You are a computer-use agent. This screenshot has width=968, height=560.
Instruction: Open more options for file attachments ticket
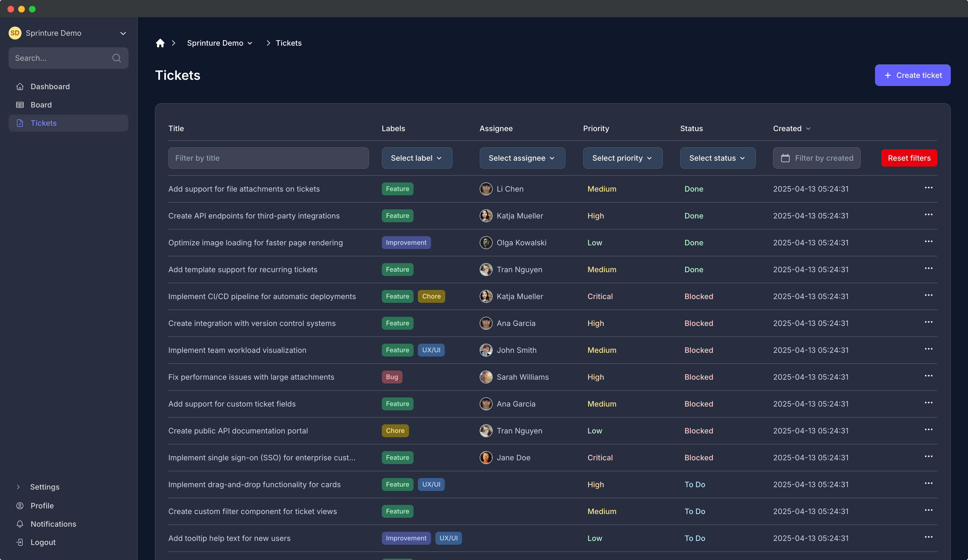(x=928, y=188)
